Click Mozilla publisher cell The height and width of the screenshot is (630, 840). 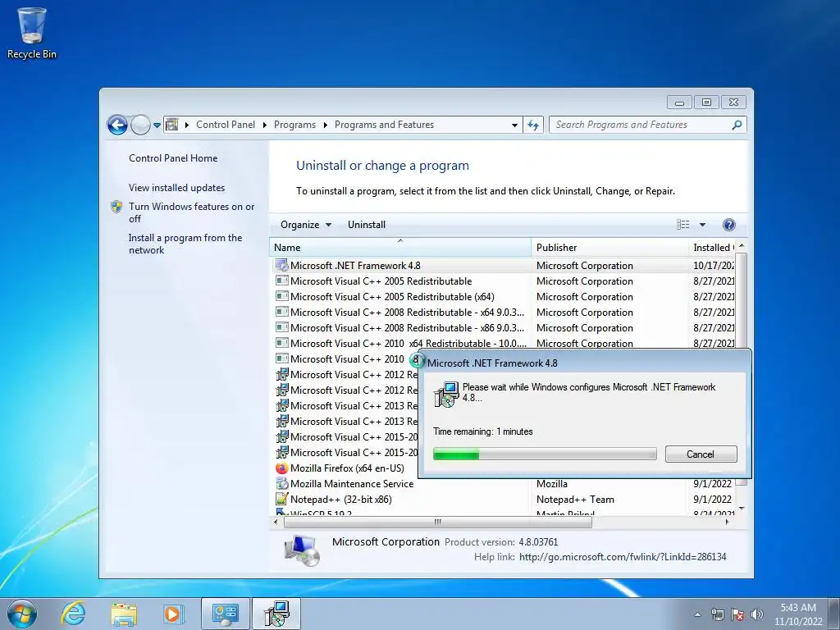point(551,484)
